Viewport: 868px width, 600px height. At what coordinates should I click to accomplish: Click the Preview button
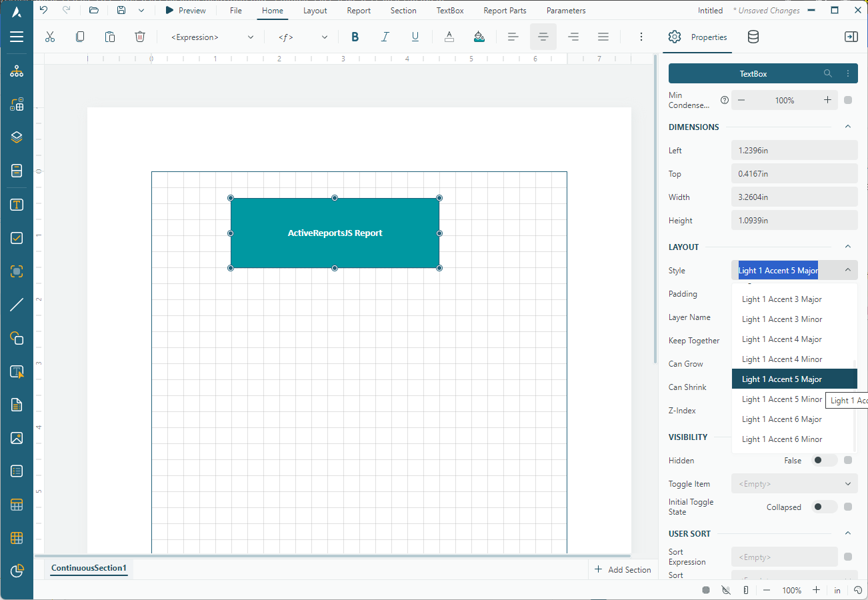186,11
